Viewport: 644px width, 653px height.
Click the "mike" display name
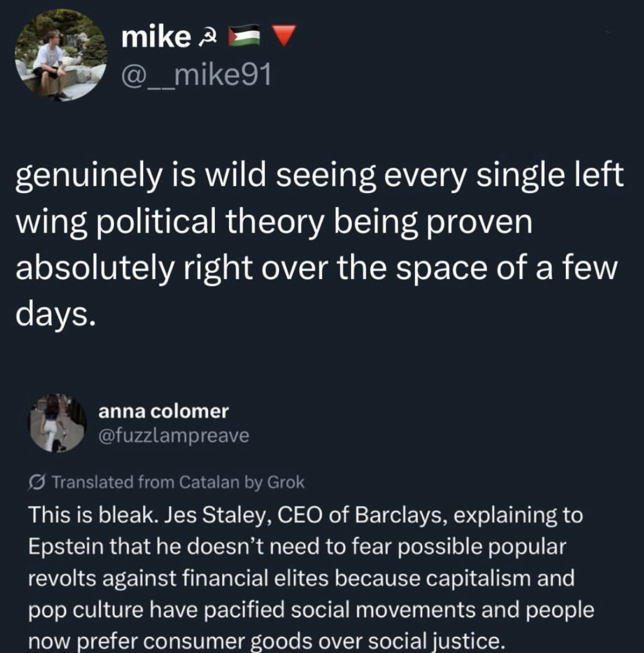154,37
